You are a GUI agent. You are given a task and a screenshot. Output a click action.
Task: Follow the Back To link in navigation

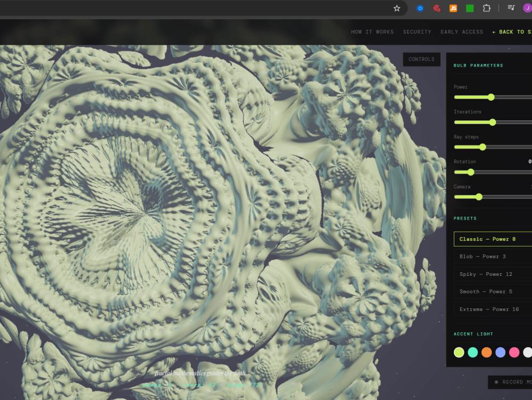point(512,31)
